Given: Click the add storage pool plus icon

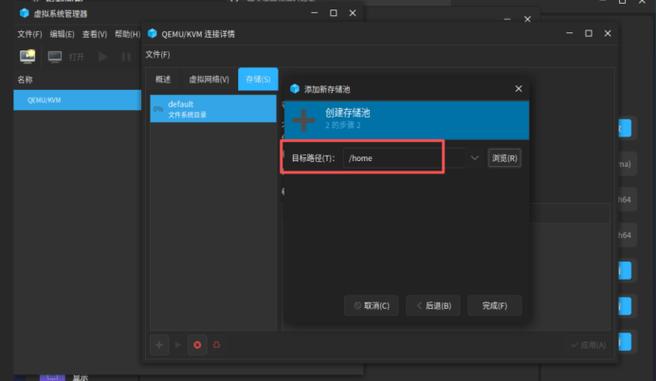Looking at the screenshot, I should pyautogui.click(x=159, y=345).
